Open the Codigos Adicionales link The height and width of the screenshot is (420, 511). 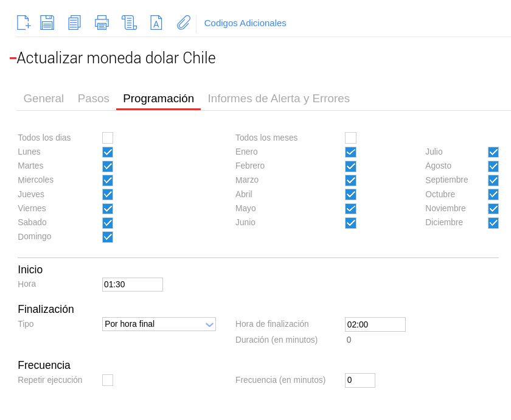245,23
